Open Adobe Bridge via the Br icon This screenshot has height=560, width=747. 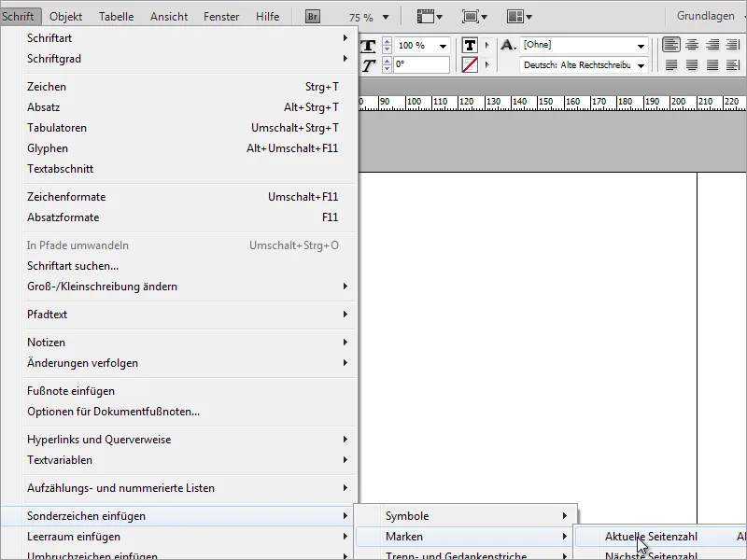pyautogui.click(x=313, y=17)
